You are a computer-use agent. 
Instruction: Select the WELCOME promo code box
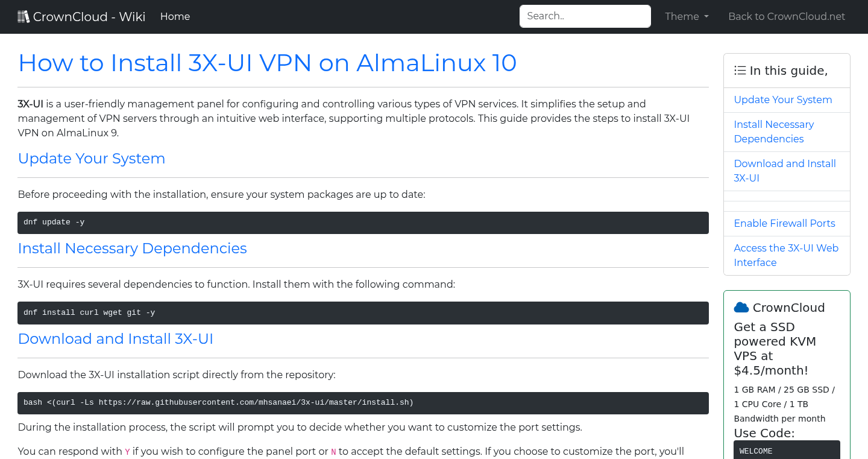(787, 450)
